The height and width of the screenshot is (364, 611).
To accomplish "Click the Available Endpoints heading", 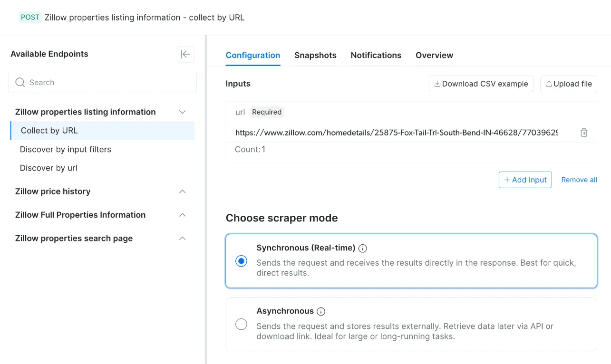I will pyautogui.click(x=49, y=54).
